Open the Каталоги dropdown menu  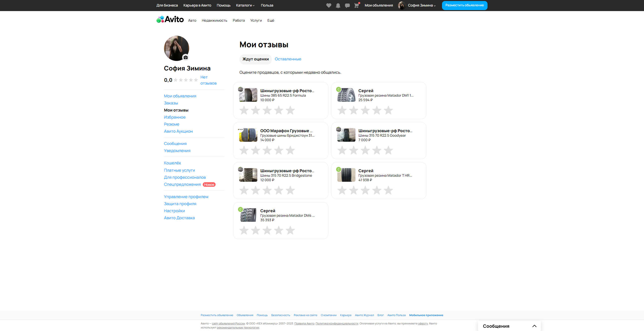[245, 5]
